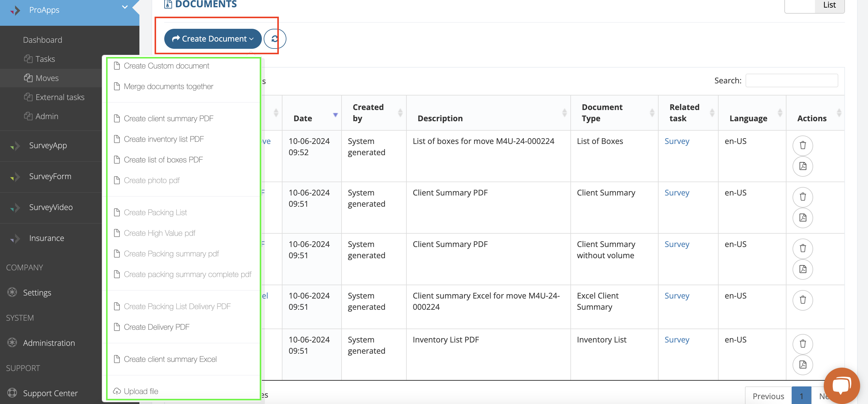Open the chat support bubble
Image resolution: width=868 pixels, height=404 pixels.
tap(841, 385)
